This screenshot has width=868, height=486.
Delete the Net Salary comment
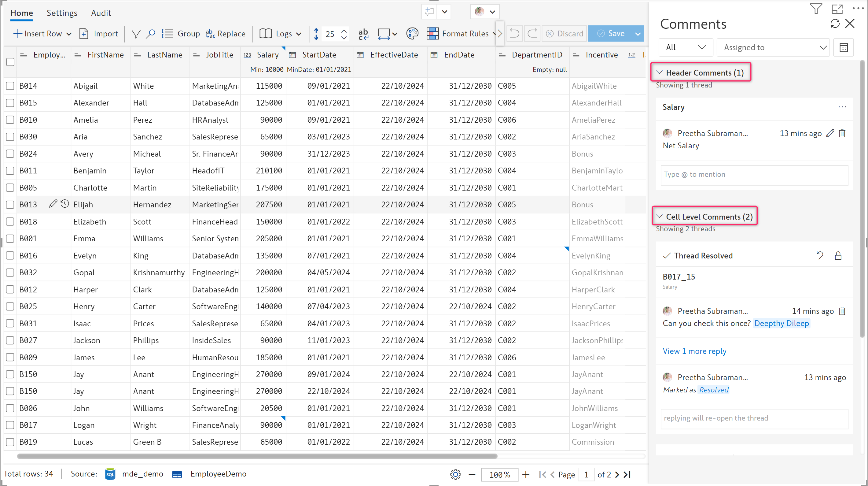point(842,134)
